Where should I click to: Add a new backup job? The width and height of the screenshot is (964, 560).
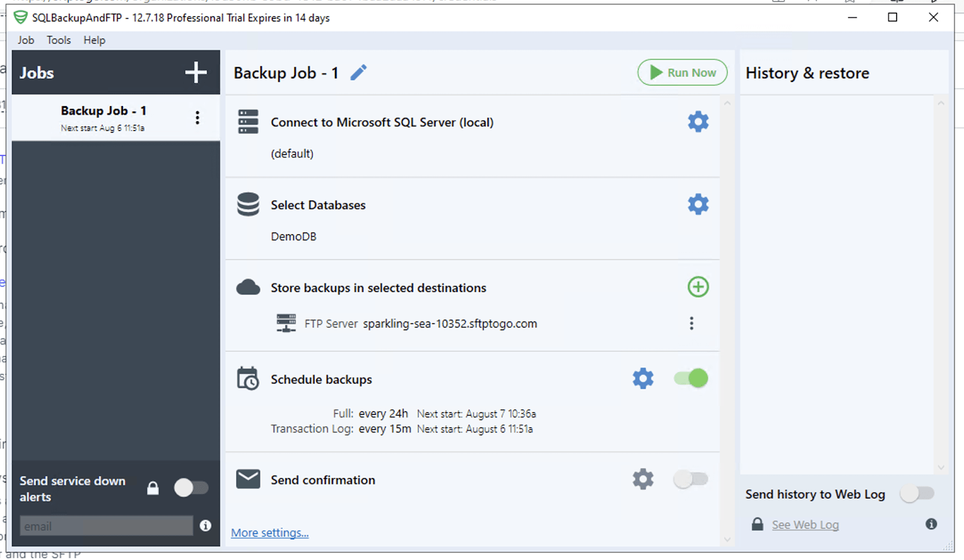pyautogui.click(x=195, y=72)
